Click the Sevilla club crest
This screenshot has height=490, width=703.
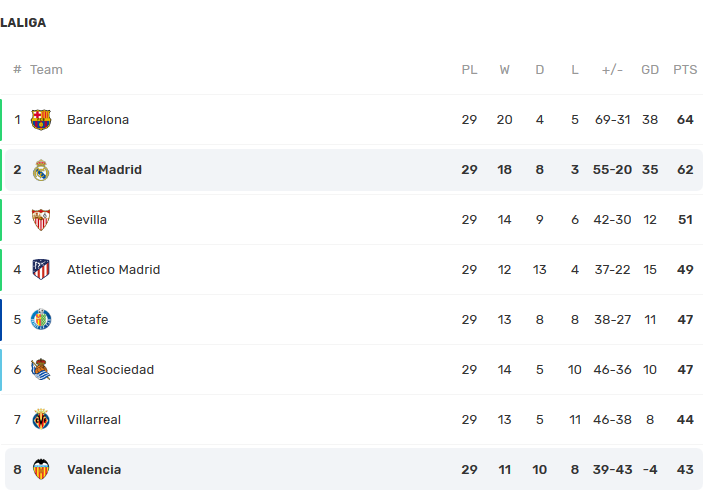click(41, 220)
